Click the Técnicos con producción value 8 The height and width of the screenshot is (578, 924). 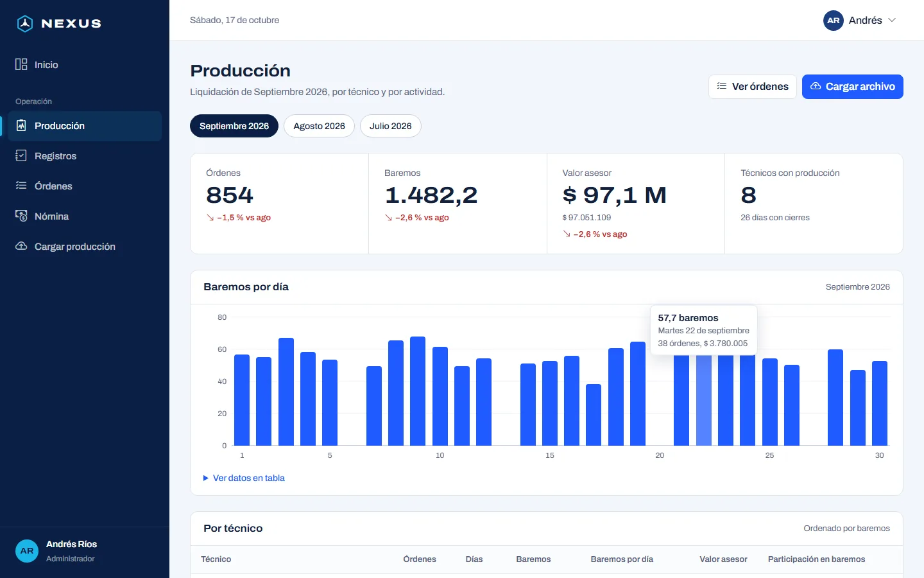pyautogui.click(x=748, y=195)
